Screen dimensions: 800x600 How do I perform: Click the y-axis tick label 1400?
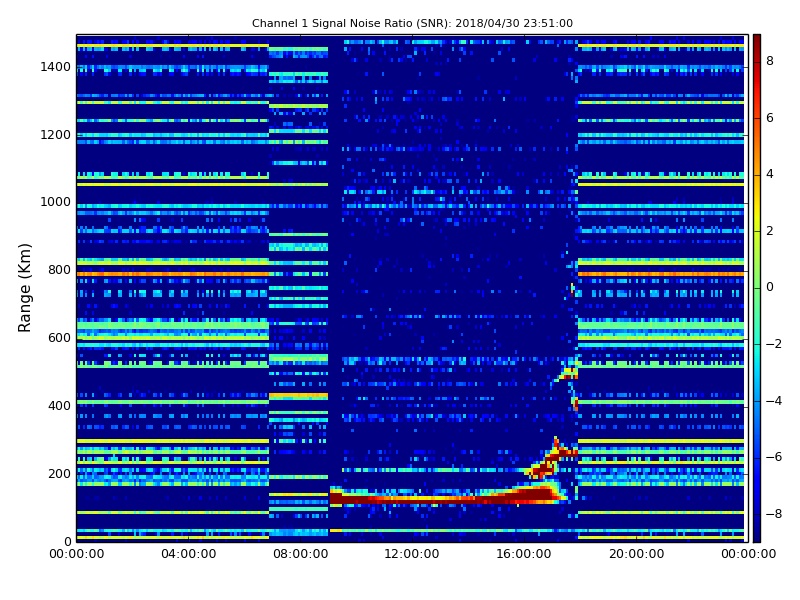coord(56,67)
